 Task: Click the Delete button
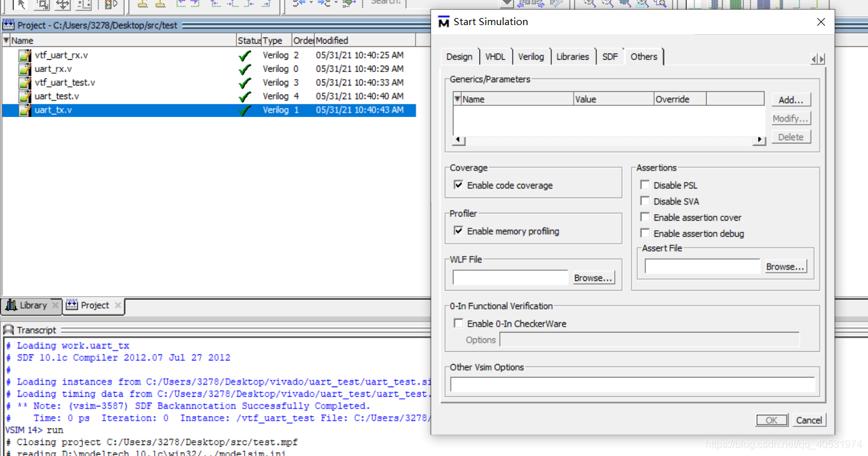coord(791,137)
